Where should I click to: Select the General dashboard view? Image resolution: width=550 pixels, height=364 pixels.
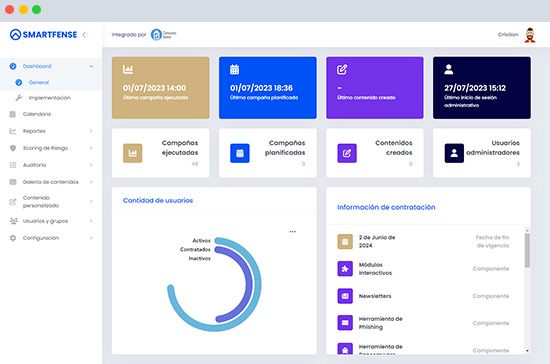[x=51, y=82]
